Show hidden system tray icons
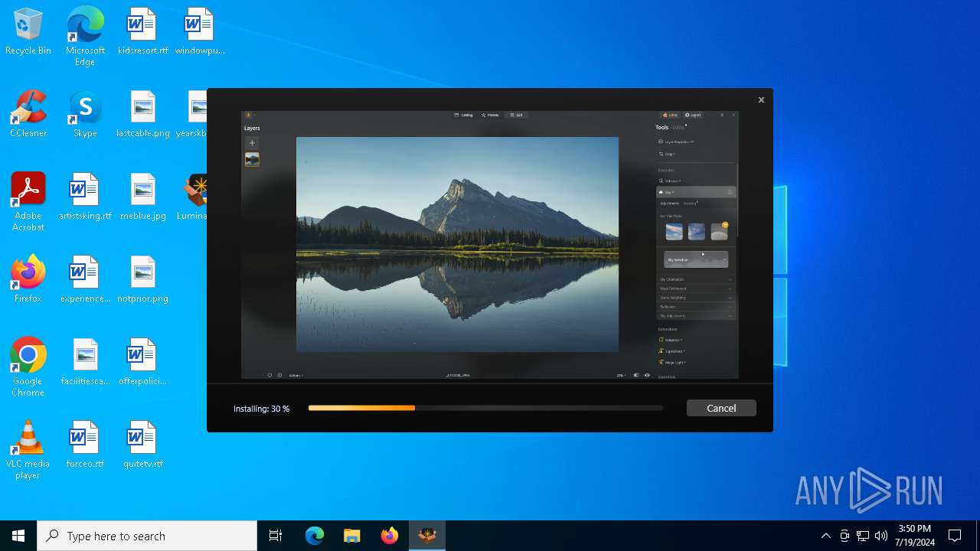Image resolution: width=980 pixels, height=551 pixels. [x=825, y=536]
